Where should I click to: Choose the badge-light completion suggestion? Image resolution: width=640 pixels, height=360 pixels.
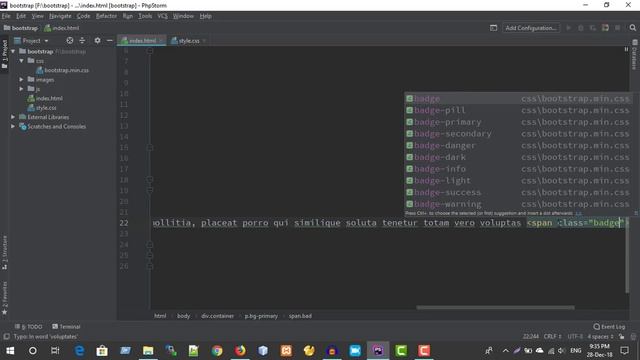coord(518,180)
